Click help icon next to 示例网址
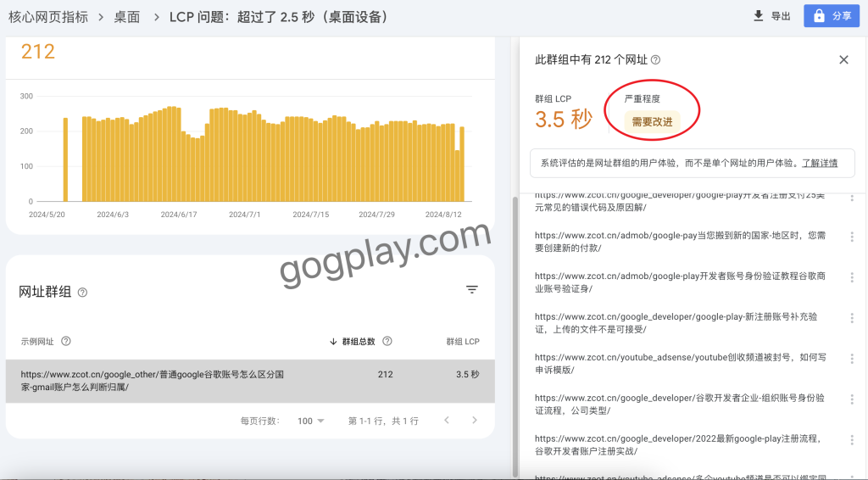Viewport: 868px width, 480px height. [x=66, y=341]
